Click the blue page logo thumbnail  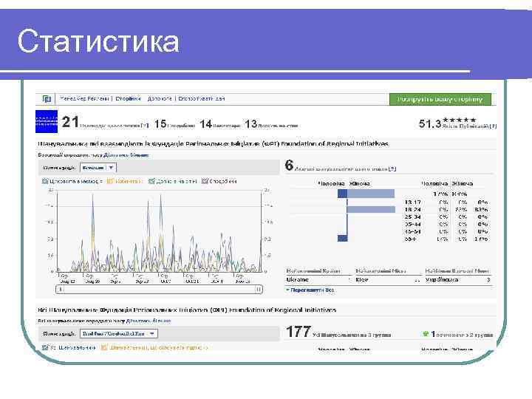pyautogui.click(x=47, y=121)
